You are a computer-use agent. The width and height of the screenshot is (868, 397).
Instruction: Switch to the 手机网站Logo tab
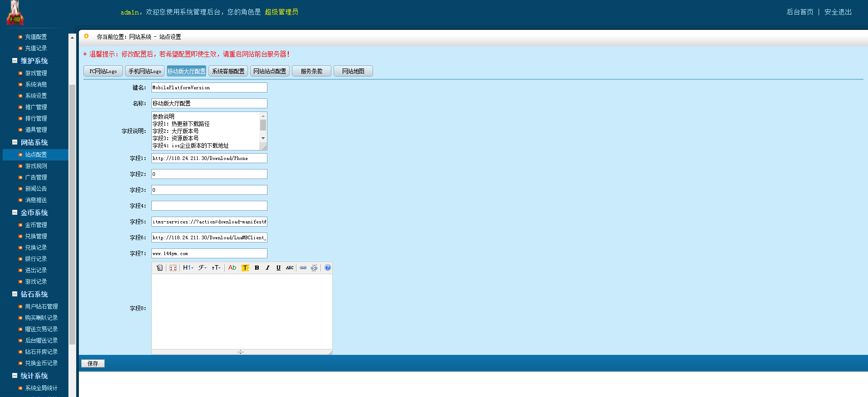pos(145,71)
